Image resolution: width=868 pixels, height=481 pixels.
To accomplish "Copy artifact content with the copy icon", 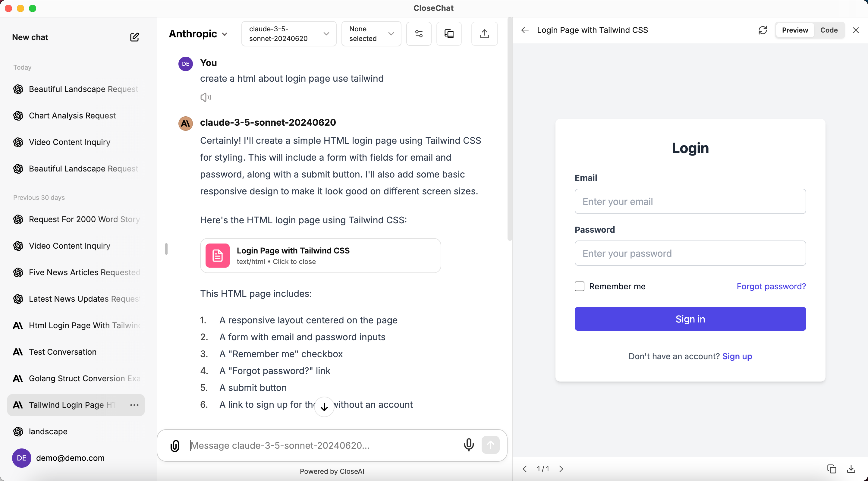I will [831, 469].
